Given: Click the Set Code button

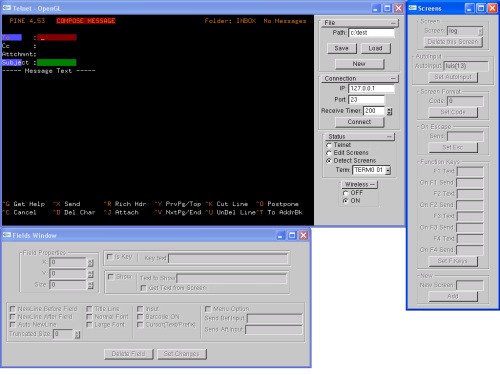Looking at the screenshot, I should coord(453,112).
